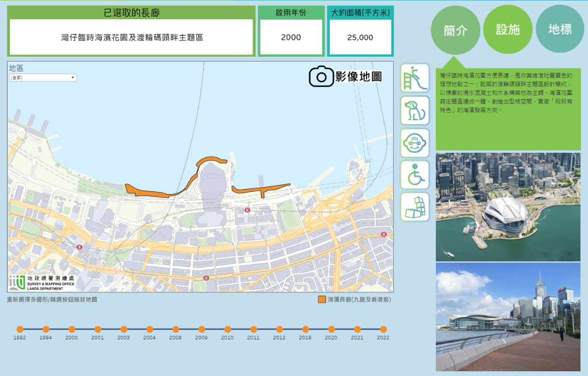
Task: Click the MTR station symbol near the stadium
Action: 247,210
